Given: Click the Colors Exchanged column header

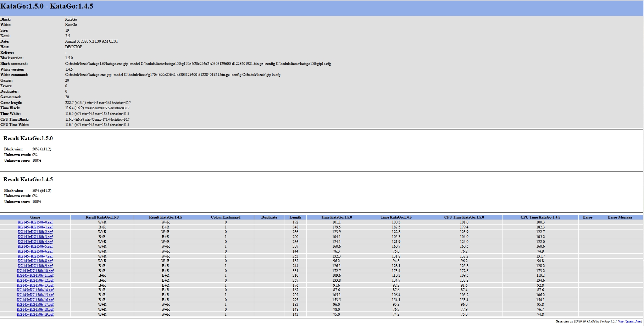Looking at the screenshot, I should (x=226, y=217).
